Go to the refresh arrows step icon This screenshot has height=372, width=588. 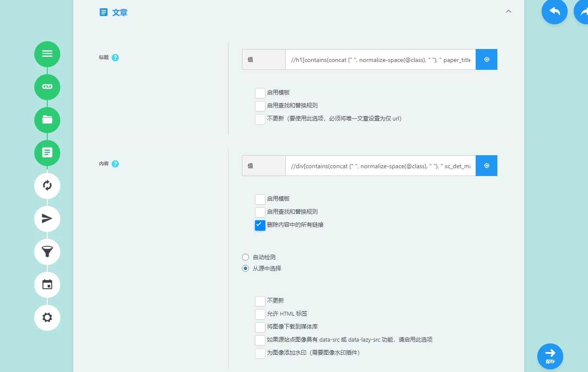tap(47, 186)
